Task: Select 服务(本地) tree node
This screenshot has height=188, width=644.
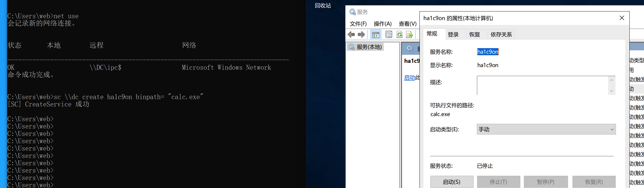Action: [365, 47]
